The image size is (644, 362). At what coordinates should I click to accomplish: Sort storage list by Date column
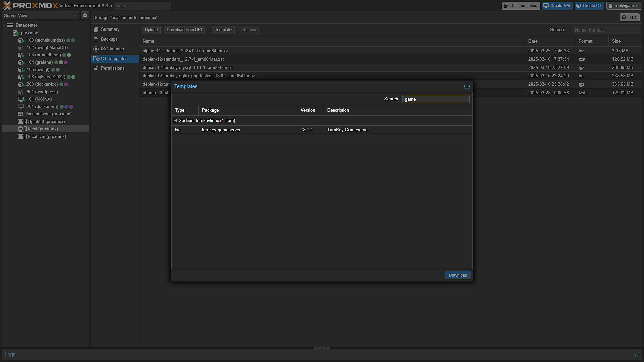[x=550, y=41]
